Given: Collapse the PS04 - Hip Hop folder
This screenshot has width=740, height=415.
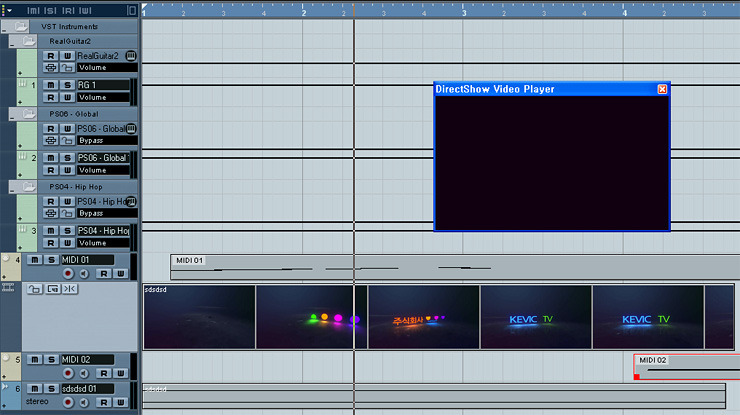Looking at the screenshot, I should [x=12, y=191].
